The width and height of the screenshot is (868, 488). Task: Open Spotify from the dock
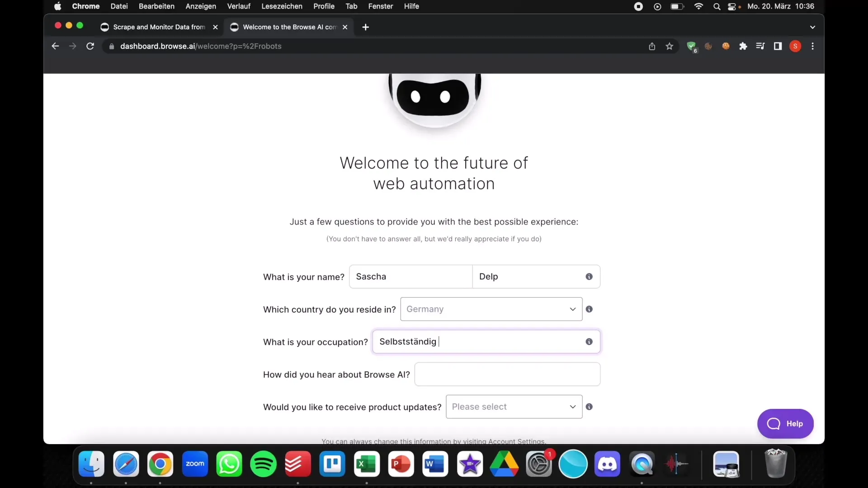pos(264,464)
